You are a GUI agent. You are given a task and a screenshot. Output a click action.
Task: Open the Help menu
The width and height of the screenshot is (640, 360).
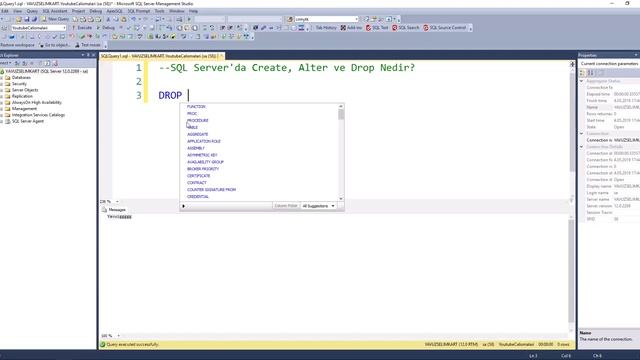click(193, 11)
